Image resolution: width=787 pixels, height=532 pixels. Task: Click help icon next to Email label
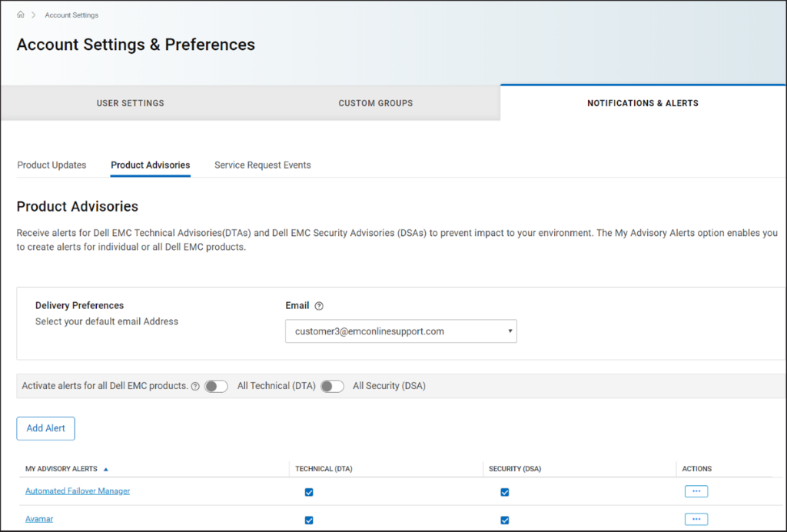click(319, 306)
